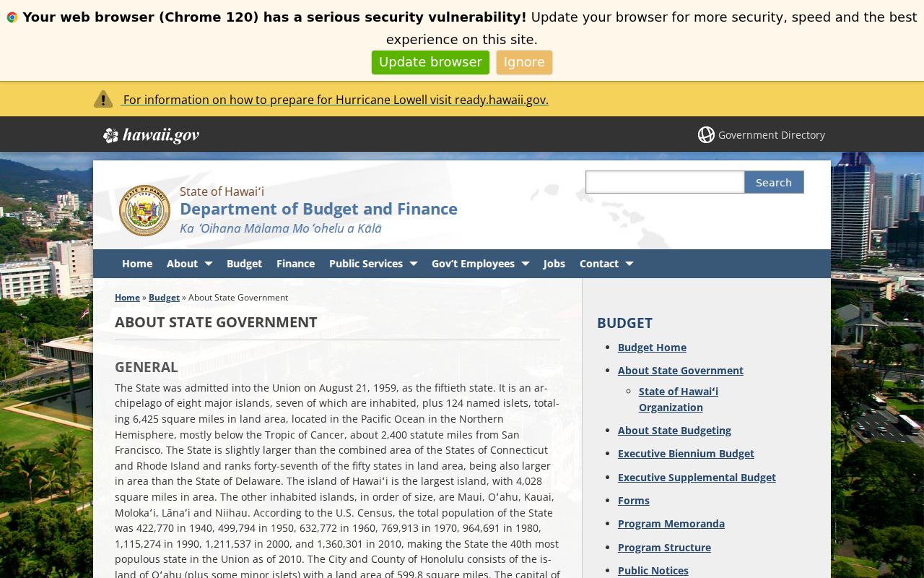The width and height of the screenshot is (924, 578).
Task: Click the Search button
Action: 774,182
